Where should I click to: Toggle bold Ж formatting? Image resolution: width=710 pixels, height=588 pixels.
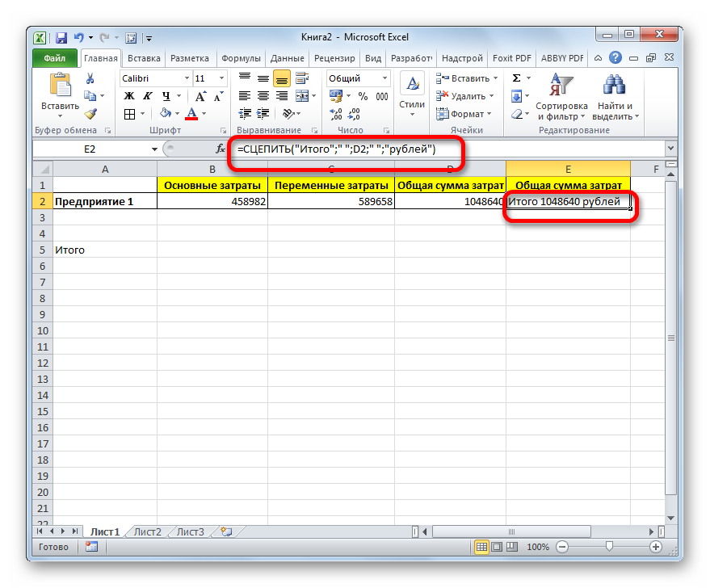pyautogui.click(x=128, y=96)
